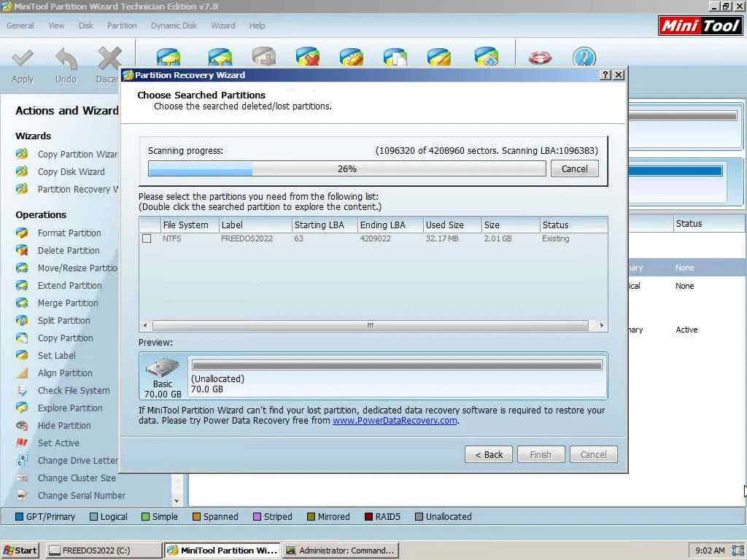The height and width of the screenshot is (560, 747).
Task: Click the Change Serial Number icon
Action: (x=22, y=495)
